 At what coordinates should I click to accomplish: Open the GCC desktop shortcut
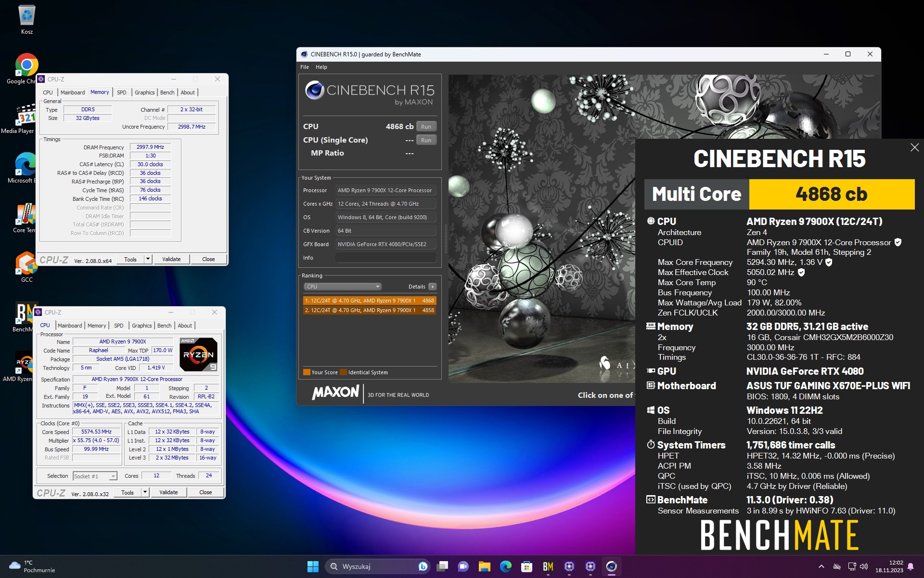(x=26, y=267)
